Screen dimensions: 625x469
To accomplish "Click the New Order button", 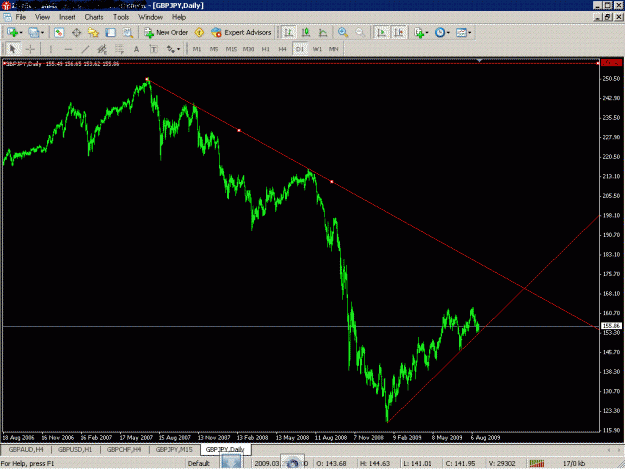I will coord(166,32).
